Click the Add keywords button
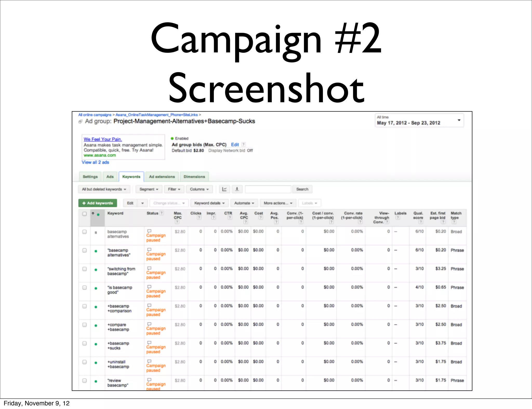The height and width of the screenshot is (409, 532). pos(98,203)
